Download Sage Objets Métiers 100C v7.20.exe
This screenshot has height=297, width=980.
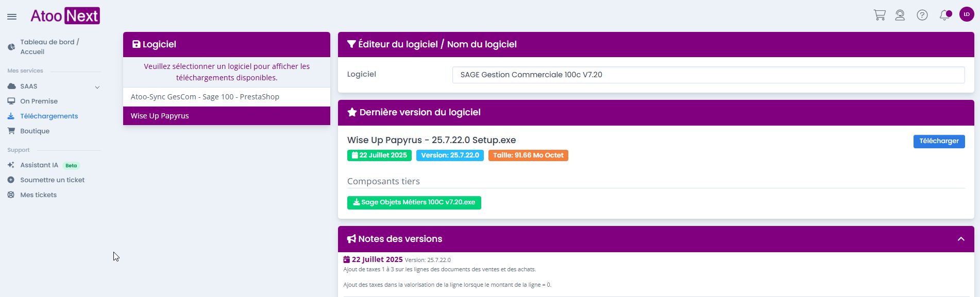(414, 203)
